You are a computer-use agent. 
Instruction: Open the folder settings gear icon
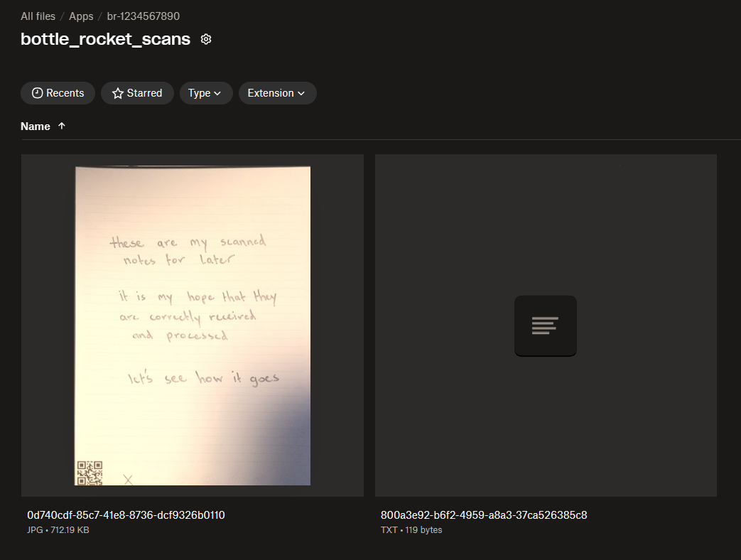[206, 39]
